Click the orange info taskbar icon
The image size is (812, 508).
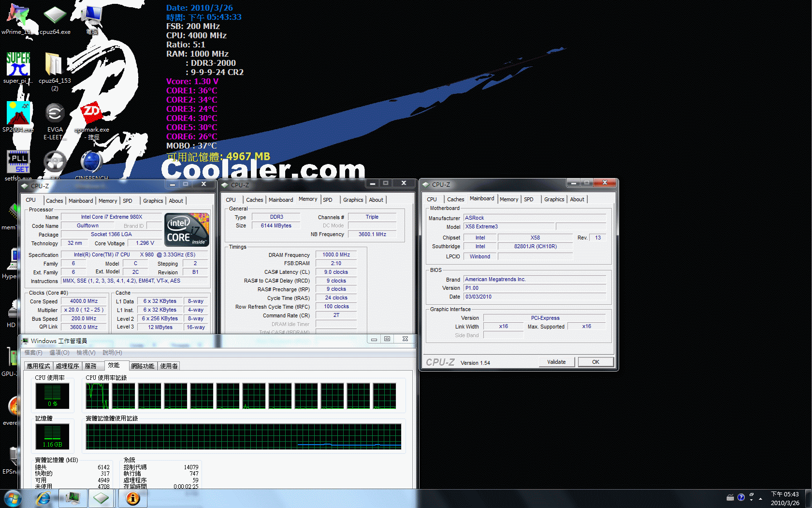[x=132, y=498]
